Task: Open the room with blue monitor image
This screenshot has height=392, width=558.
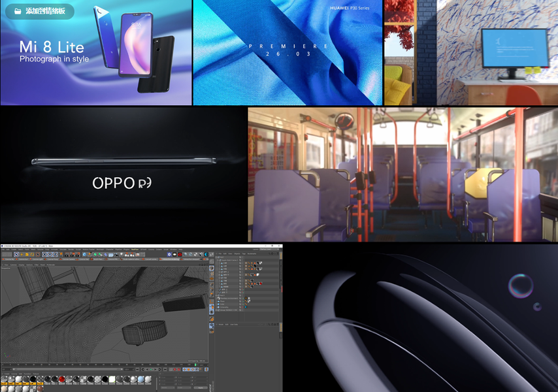Action: click(471, 52)
